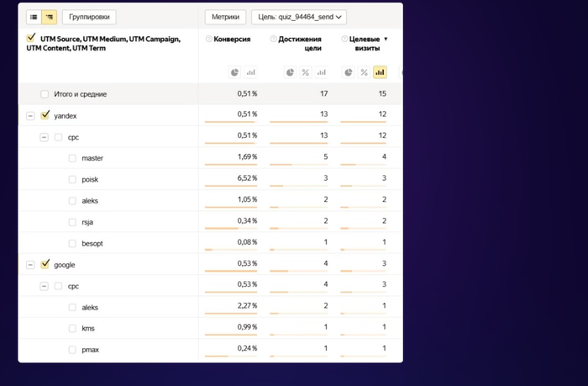Image resolution: width=588 pixels, height=386 pixels.
Task: Collapse the google tree row
Action: click(30, 265)
